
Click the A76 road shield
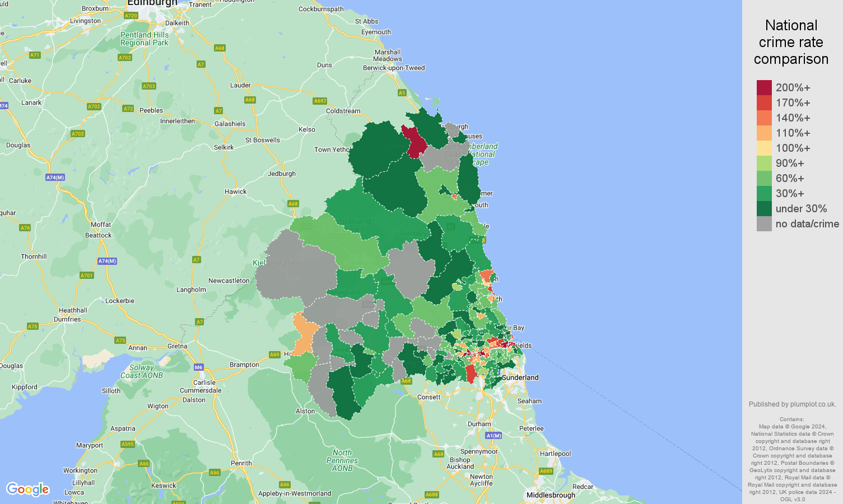[25, 227]
